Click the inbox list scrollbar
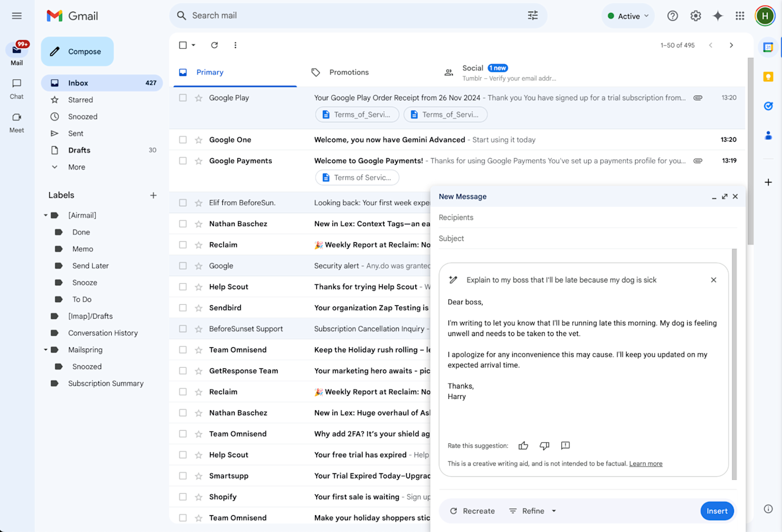Image resolution: width=782 pixels, height=532 pixels. [x=750, y=151]
